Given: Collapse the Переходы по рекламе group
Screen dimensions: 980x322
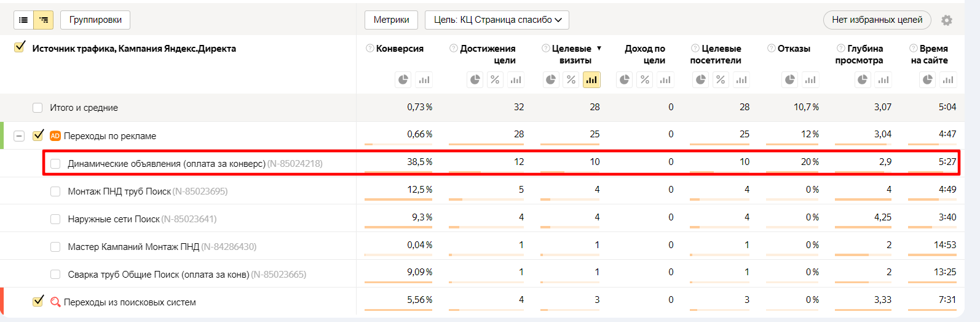Looking at the screenshot, I should pyautogui.click(x=19, y=136).
